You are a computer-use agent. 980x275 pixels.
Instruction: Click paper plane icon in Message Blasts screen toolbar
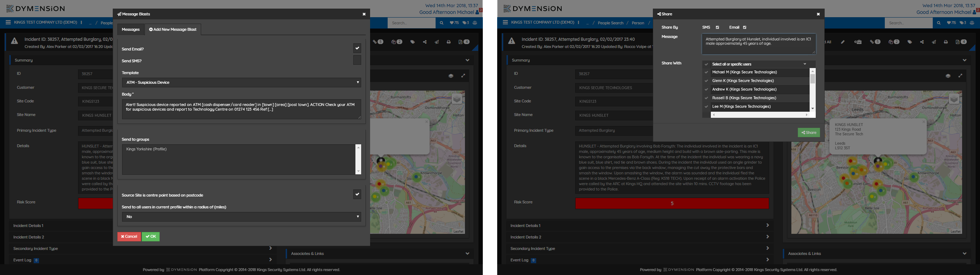(x=437, y=42)
